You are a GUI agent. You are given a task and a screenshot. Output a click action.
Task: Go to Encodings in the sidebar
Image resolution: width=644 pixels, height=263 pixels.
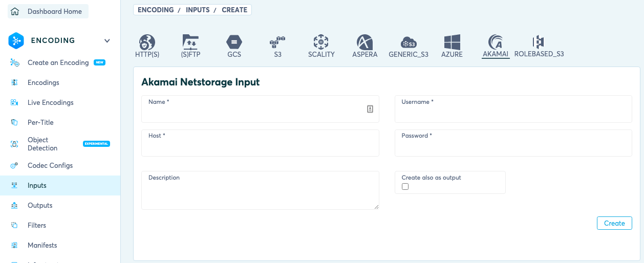point(44,82)
